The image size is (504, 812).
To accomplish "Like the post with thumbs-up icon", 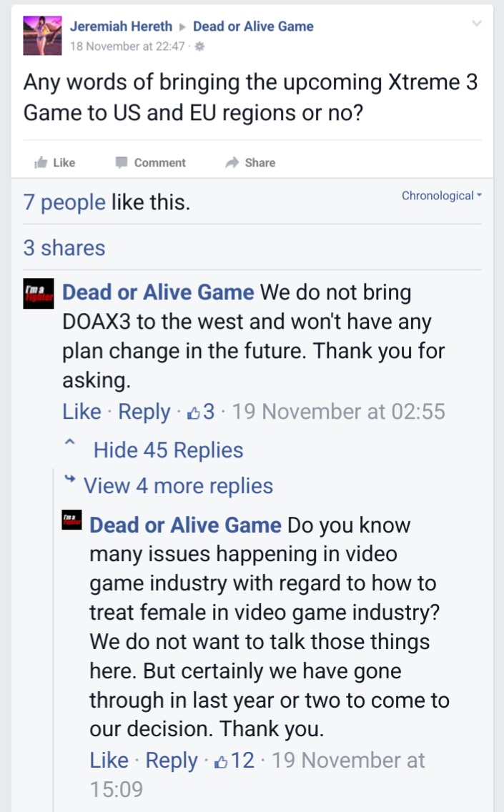I will coord(41,162).
